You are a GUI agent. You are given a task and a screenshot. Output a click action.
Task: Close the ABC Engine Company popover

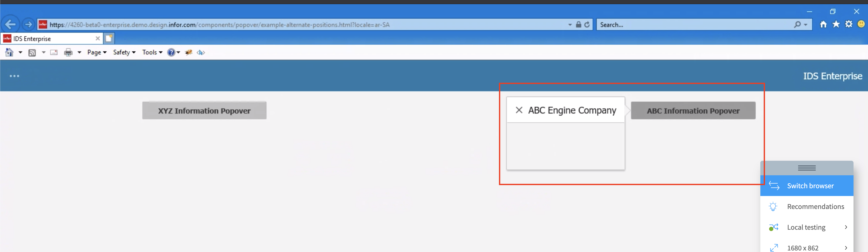[519, 110]
